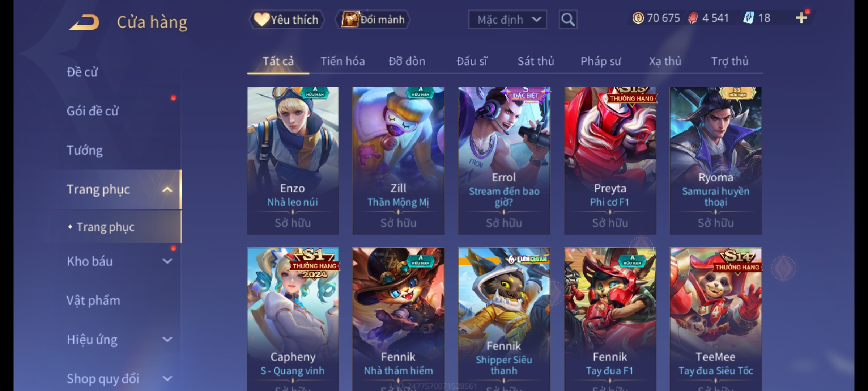Viewport: 868px width, 391px height.
Task: Collapse the Trang phục sidebar section
Action: click(x=167, y=189)
